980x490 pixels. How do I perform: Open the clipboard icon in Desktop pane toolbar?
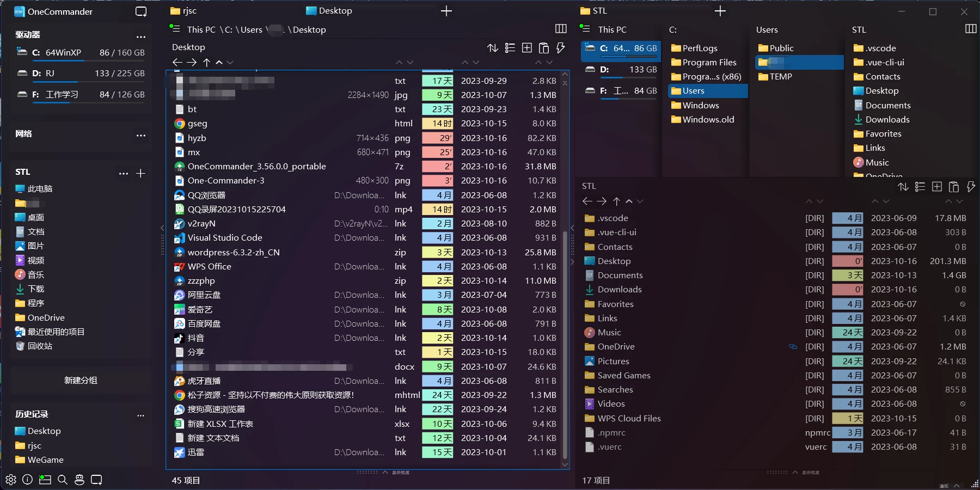click(x=543, y=48)
